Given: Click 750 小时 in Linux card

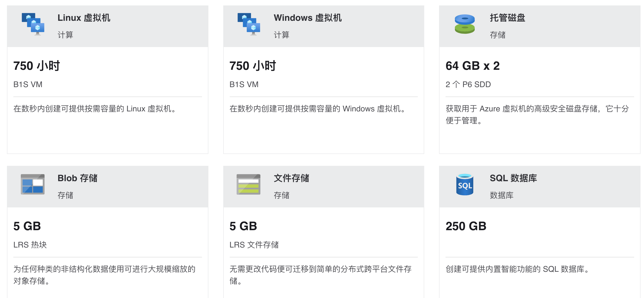Looking at the screenshot, I should [x=36, y=66].
